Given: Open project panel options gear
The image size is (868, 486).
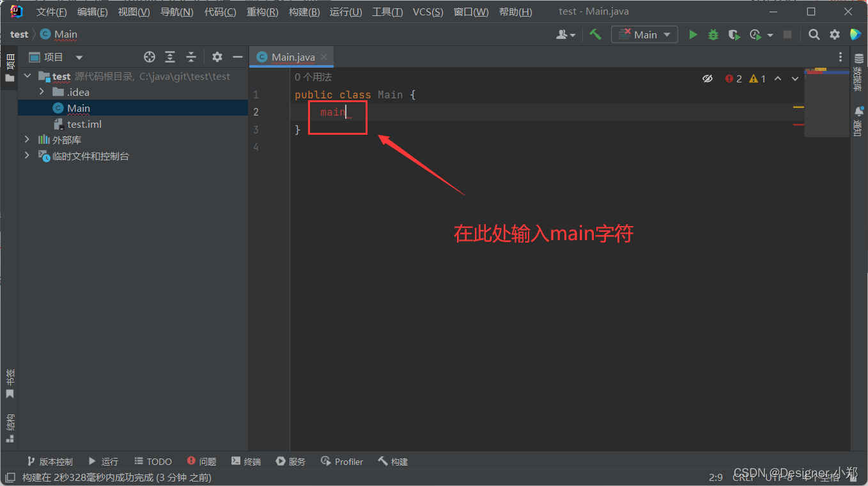Looking at the screenshot, I should point(217,57).
